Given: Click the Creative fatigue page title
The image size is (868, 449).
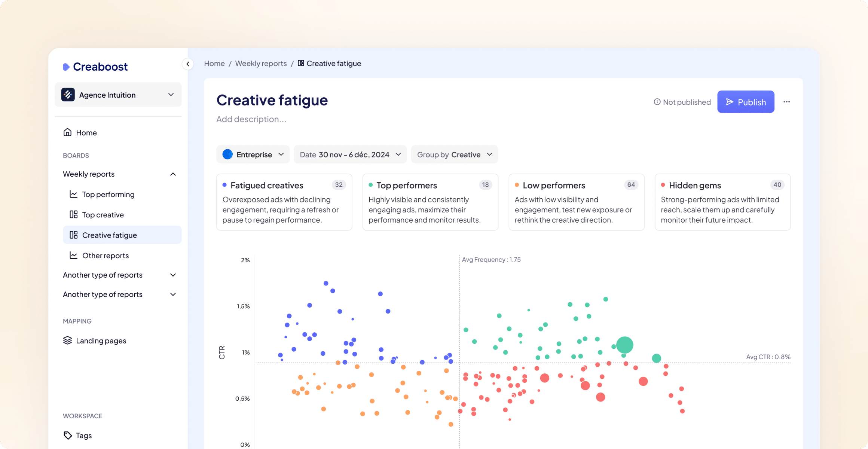Looking at the screenshot, I should point(272,100).
